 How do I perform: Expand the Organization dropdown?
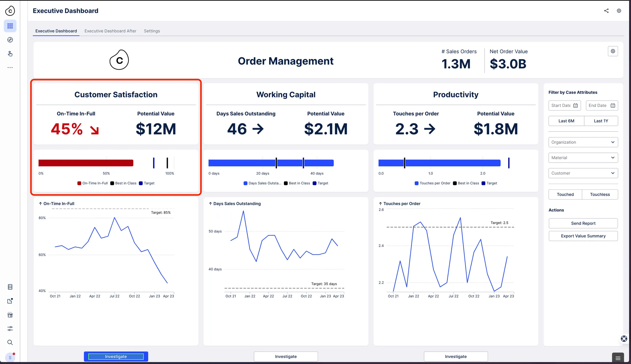[x=583, y=142]
